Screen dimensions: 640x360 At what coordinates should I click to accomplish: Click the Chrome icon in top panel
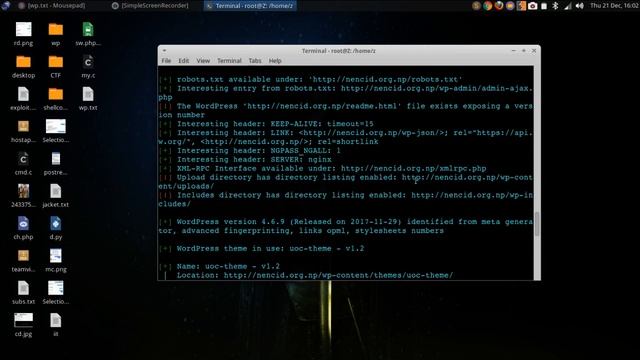pyautogui.click(x=487, y=6)
